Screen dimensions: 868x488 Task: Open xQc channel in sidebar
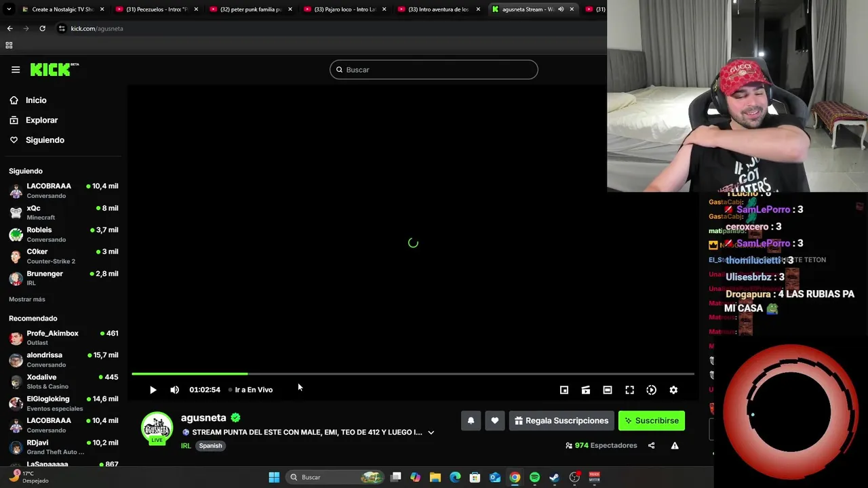64,213
